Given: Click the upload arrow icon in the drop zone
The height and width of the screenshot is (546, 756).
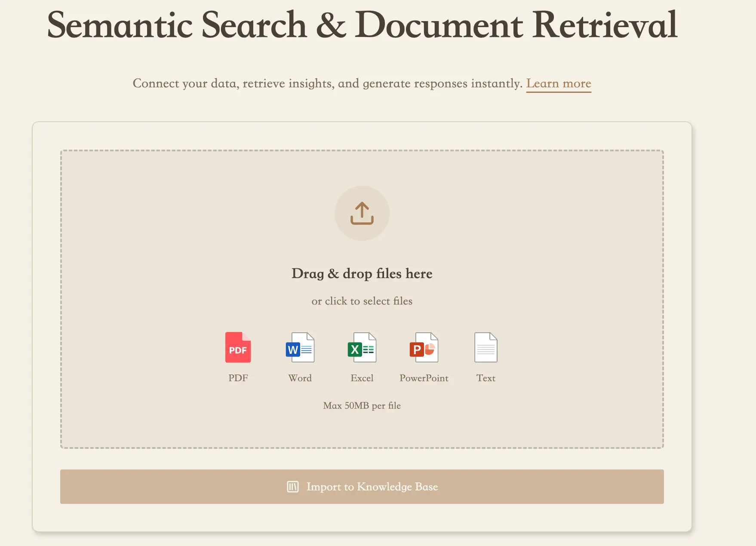Looking at the screenshot, I should click(x=362, y=213).
